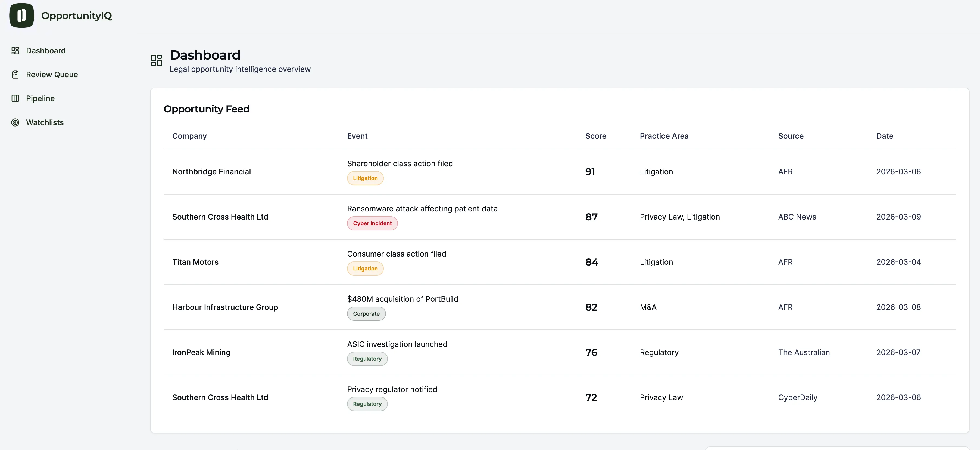Click the Review Queue clipboard icon

15,75
